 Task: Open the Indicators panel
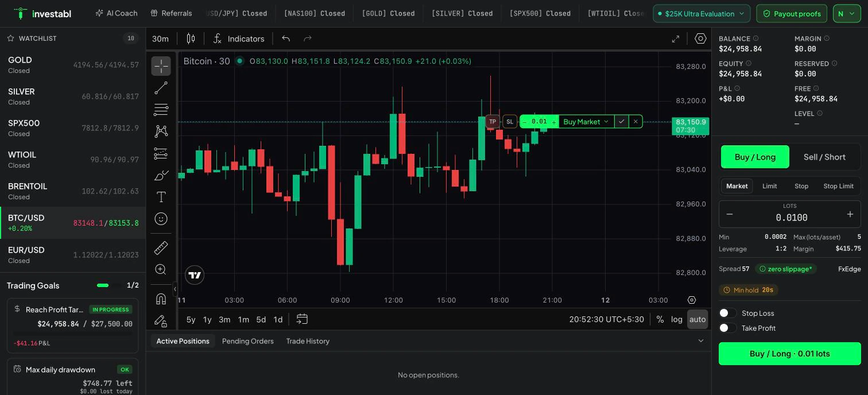239,38
